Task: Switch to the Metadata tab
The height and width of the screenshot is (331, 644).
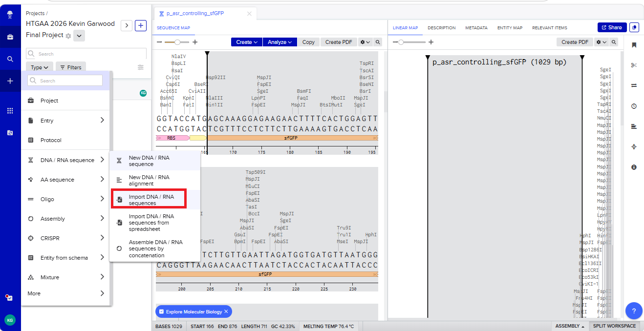Action: [x=476, y=28]
